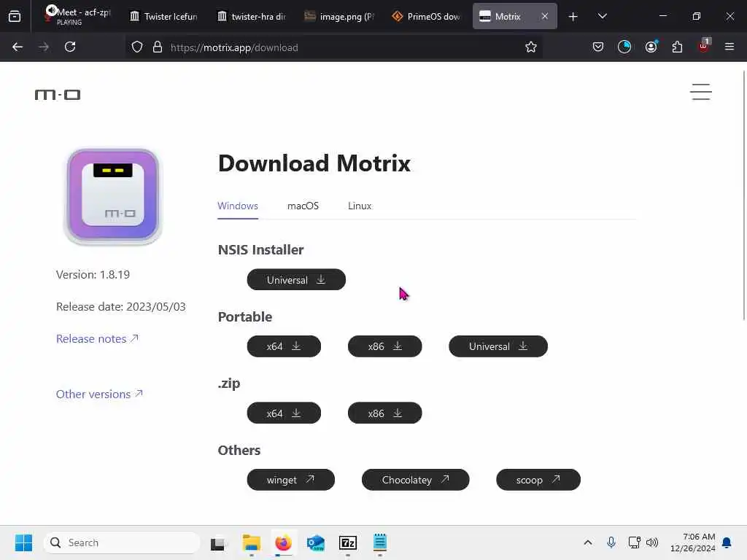Click the uBlock Origin extension icon
747x560 pixels.
(704, 46)
